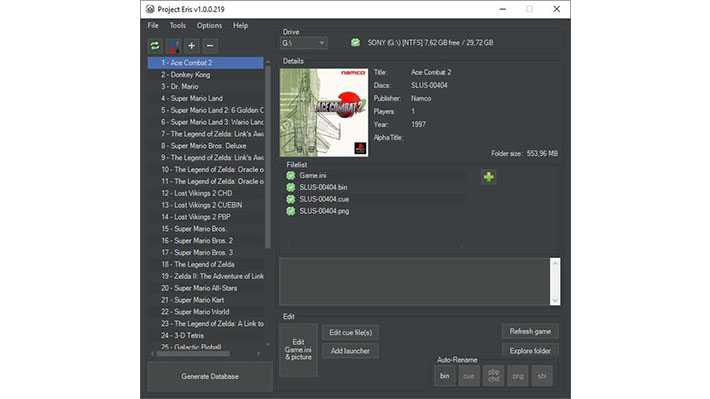Select 3 - Dr. Mario in list
This screenshot has width=710, height=399.
pos(206,87)
